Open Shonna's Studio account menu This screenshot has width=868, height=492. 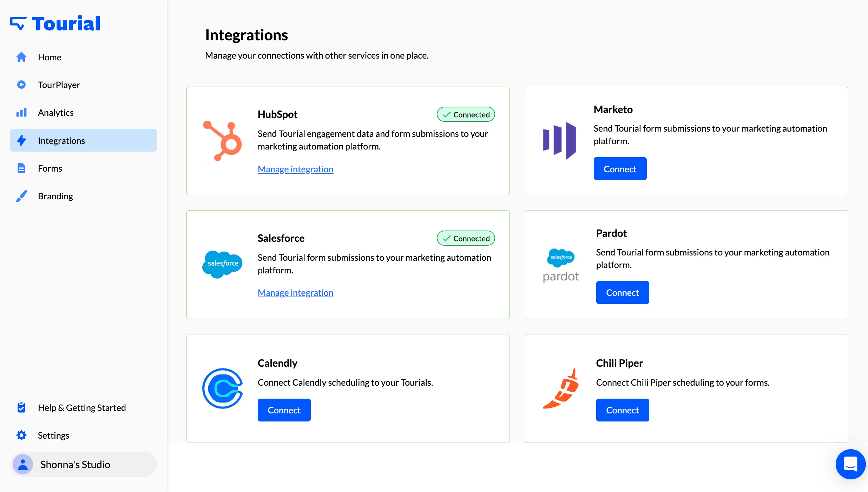tap(83, 464)
